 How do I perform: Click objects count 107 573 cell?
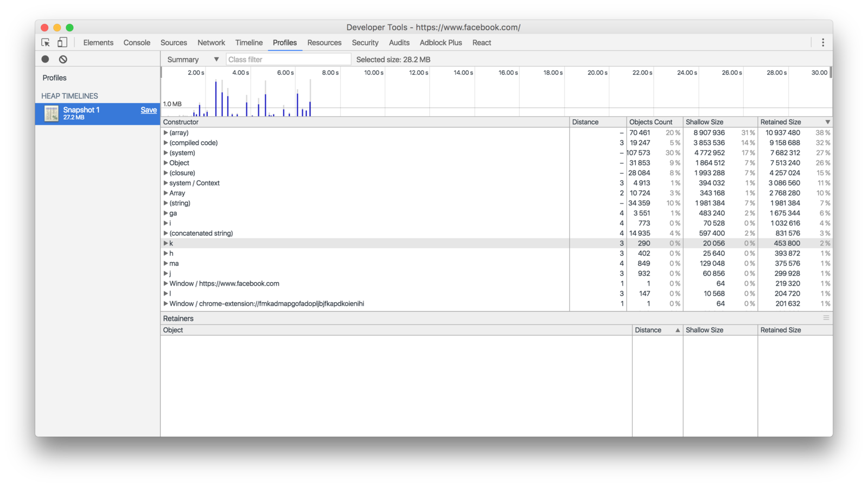639,153
